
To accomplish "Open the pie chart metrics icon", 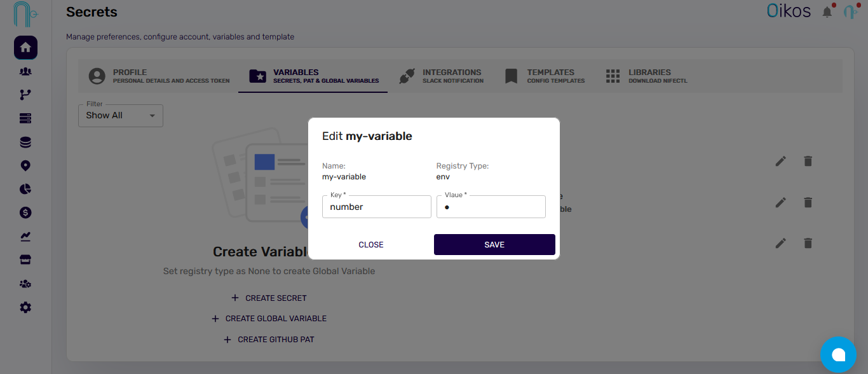I will (25, 189).
